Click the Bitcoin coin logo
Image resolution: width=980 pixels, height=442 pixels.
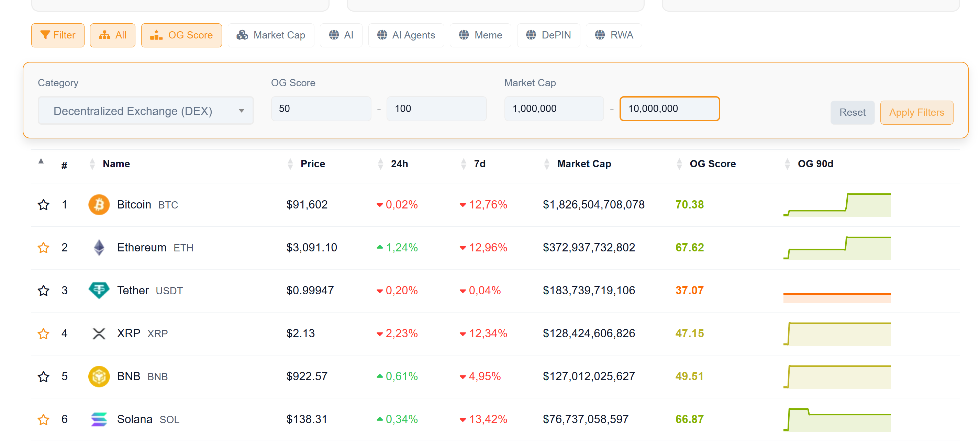(99, 204)
